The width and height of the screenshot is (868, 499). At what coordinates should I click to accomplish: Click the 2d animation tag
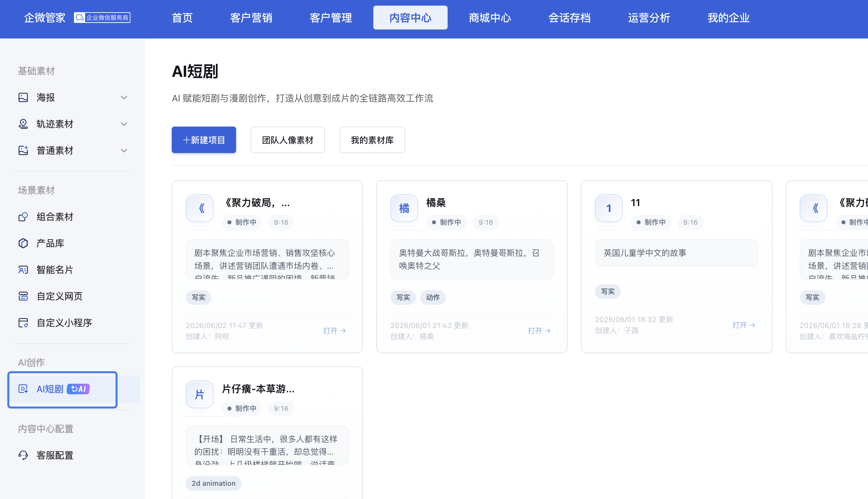pyautogui.click(x=213, y=483)
